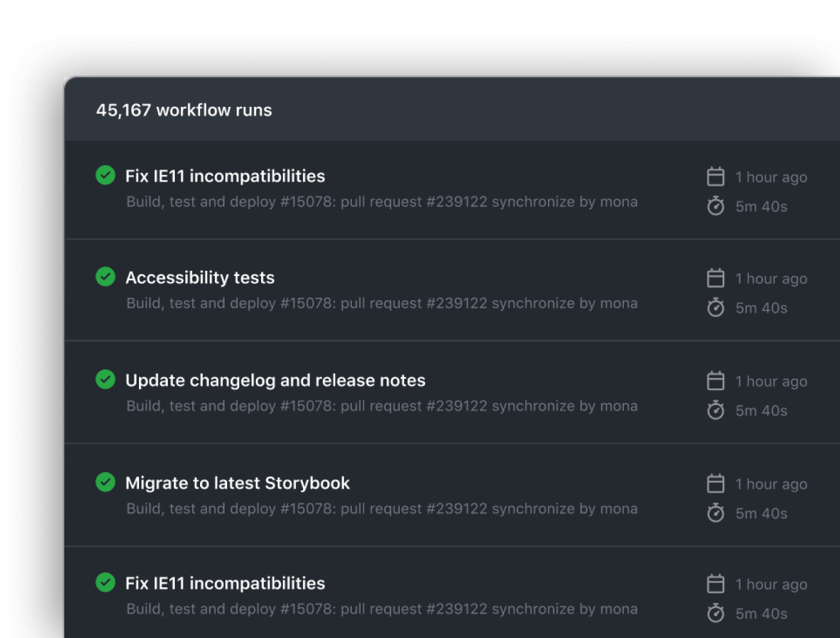
Task: Open the last Fix IE11 incompatibilities run
Action: point(225,583)
